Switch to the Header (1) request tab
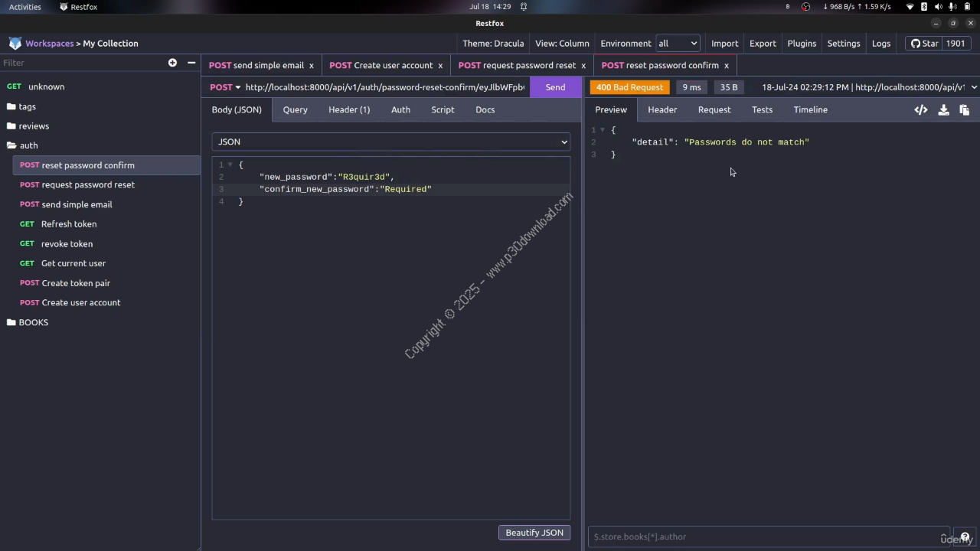 coord(349,109)
